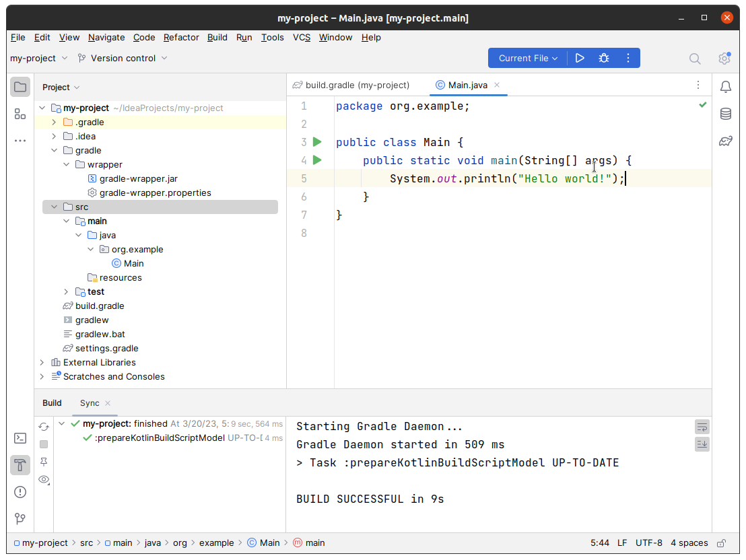
Task: Open the Build tool window hammer icon
Action: pos(20,465)
